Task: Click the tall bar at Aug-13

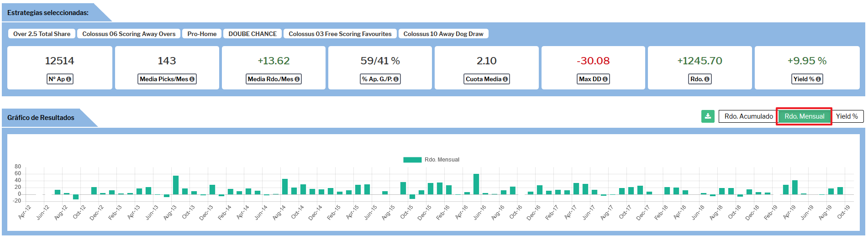Action: coord(176,185)
